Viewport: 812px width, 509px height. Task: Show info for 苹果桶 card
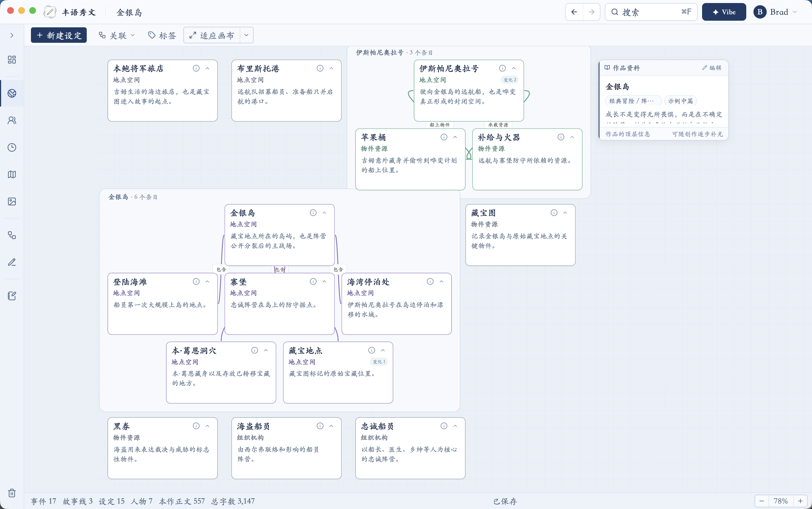point(444,137)
